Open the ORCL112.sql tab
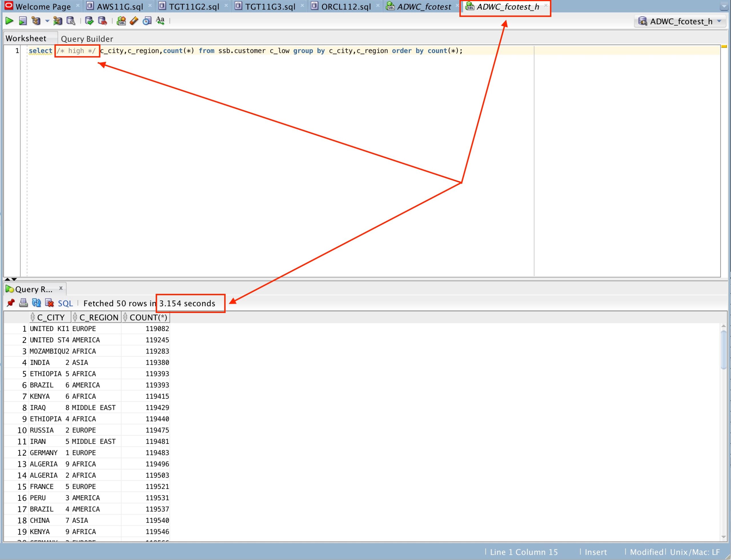The height and width of the screenshot is (560, 731). tap(346, 7)
